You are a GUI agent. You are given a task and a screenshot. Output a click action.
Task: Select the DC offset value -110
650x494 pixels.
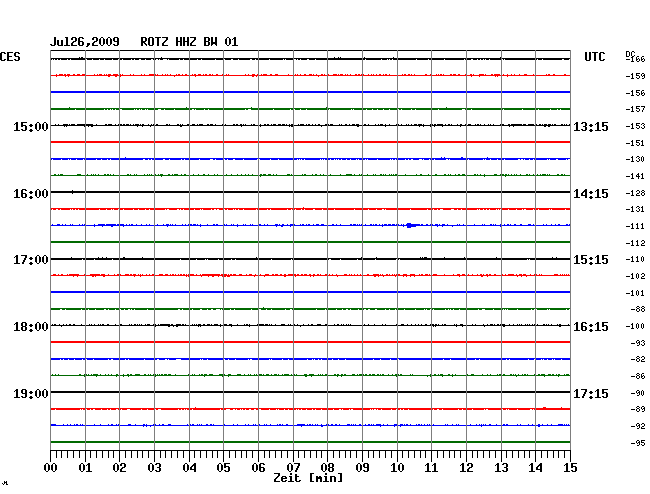tap(635, 259)
